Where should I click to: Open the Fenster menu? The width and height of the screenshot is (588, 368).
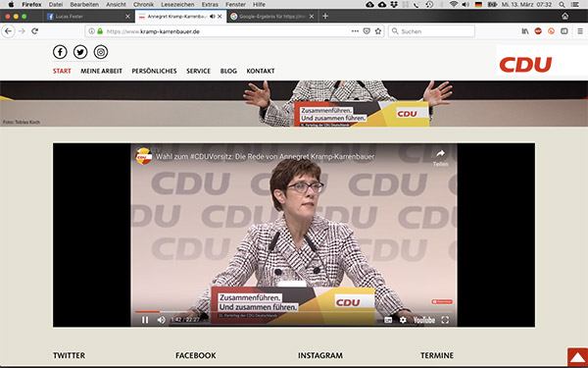click(x=235, y=5)
